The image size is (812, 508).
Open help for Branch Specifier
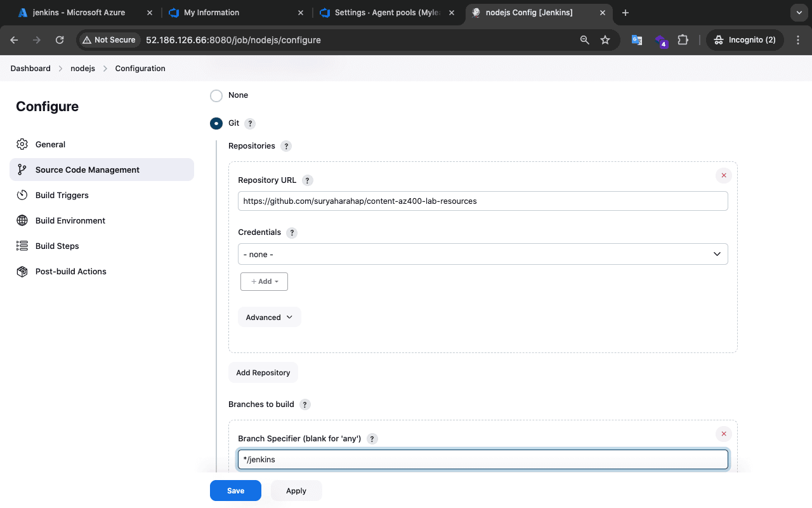[372, 439]
